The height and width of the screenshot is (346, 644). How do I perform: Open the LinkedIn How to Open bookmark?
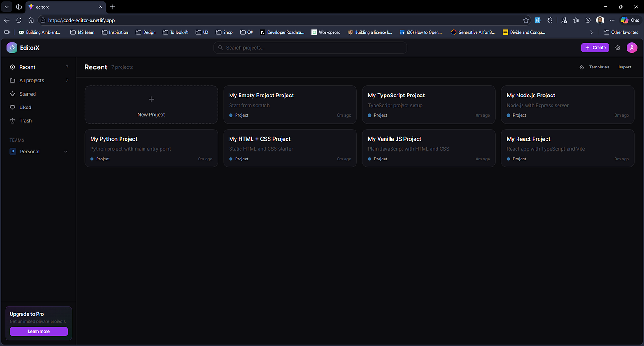pos(421,32)
